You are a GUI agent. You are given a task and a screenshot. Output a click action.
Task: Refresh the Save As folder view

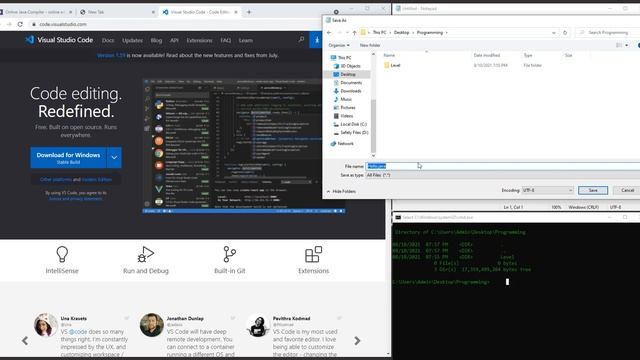click(565, 32)
